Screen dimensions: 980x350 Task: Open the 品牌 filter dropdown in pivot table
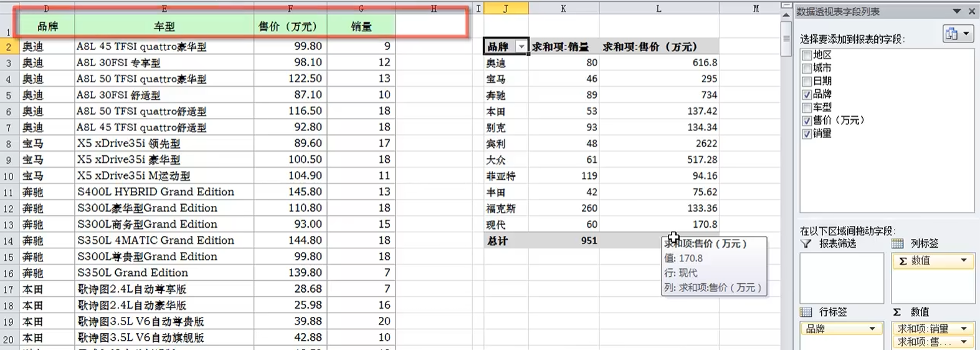pos(521,47)
